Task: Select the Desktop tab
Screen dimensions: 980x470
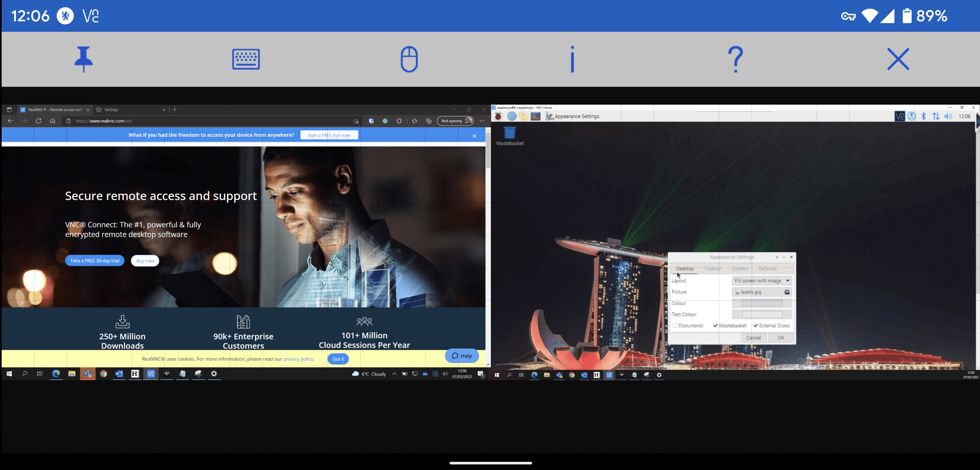Action: click(x=685, y=269)
